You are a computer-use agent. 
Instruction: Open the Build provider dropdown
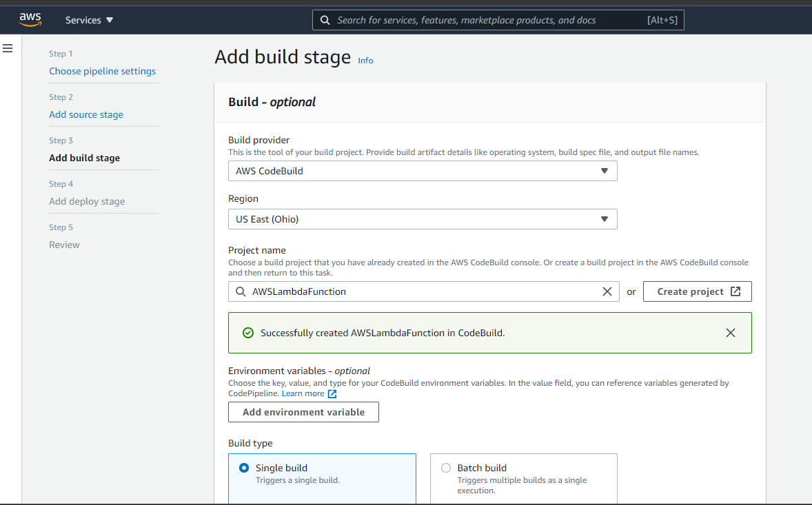coord(422,171)
